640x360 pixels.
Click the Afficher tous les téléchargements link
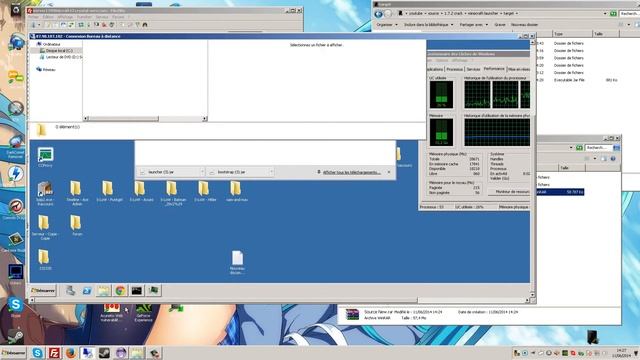click(351, 172)
